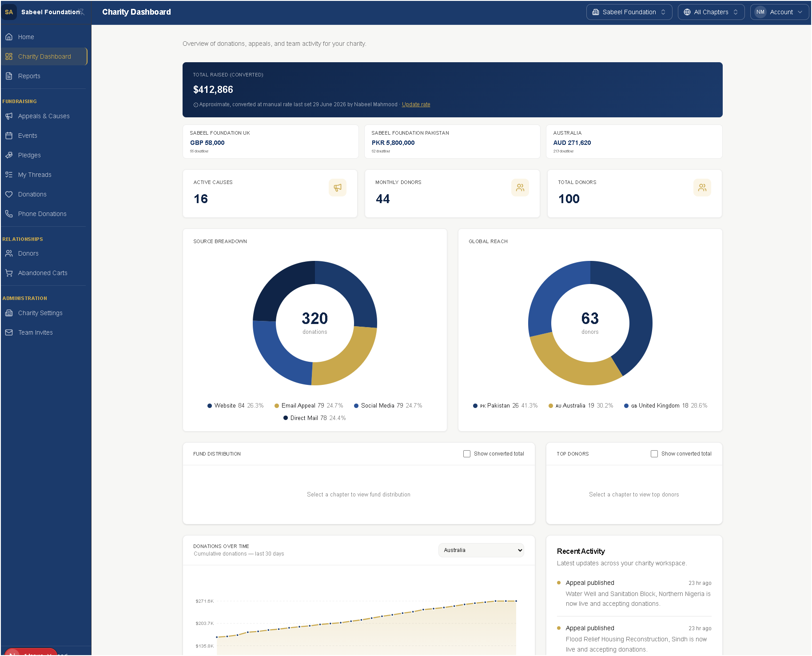Enable Show converted total for Fund Distribution
The image size is (812, 656).
click(467, 454)
